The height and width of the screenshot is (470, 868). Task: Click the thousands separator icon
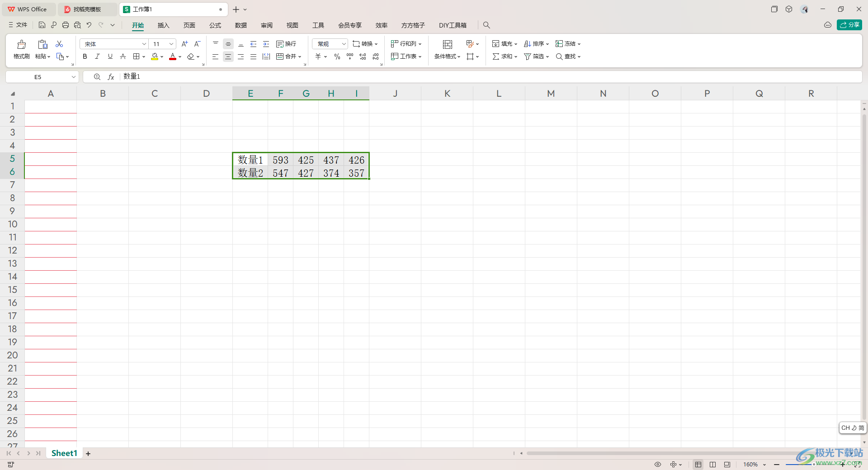click(350, 56)
